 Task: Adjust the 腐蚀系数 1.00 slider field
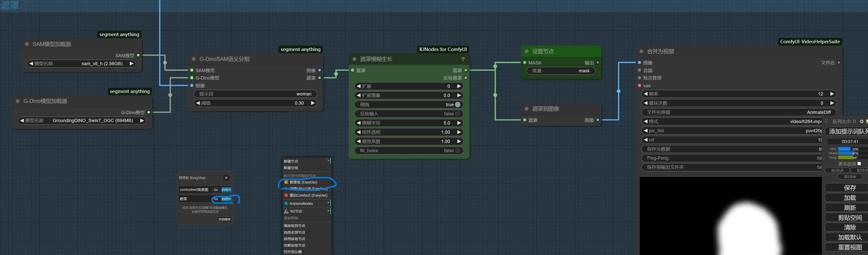(x=409, y=141)
